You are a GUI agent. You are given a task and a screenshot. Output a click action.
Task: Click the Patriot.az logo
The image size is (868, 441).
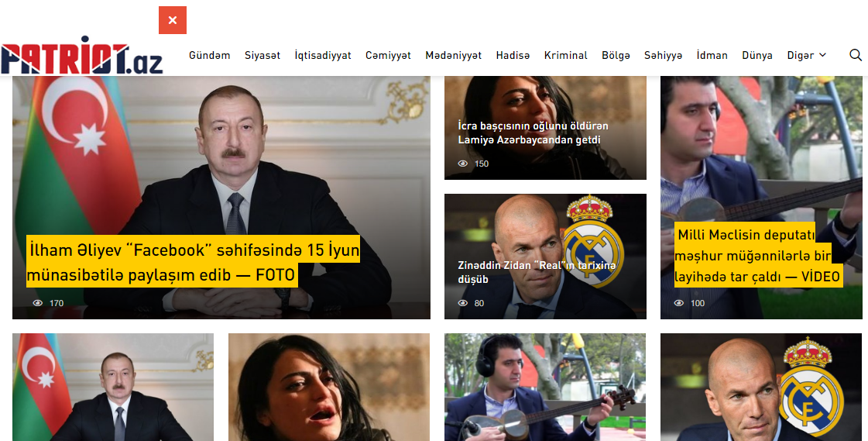[82, 56]
